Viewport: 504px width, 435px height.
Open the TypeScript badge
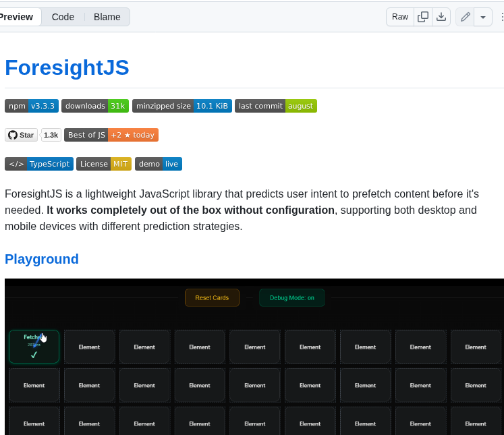pos(39,164)
